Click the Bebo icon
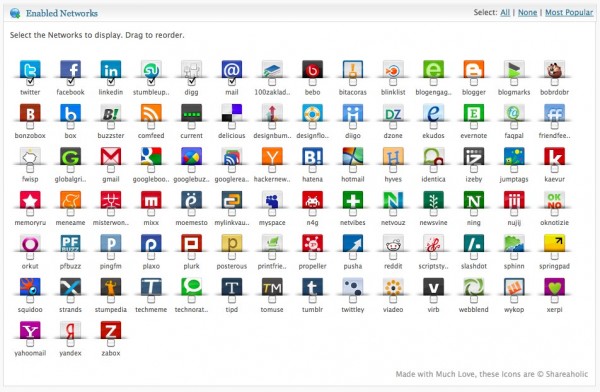 312,69
